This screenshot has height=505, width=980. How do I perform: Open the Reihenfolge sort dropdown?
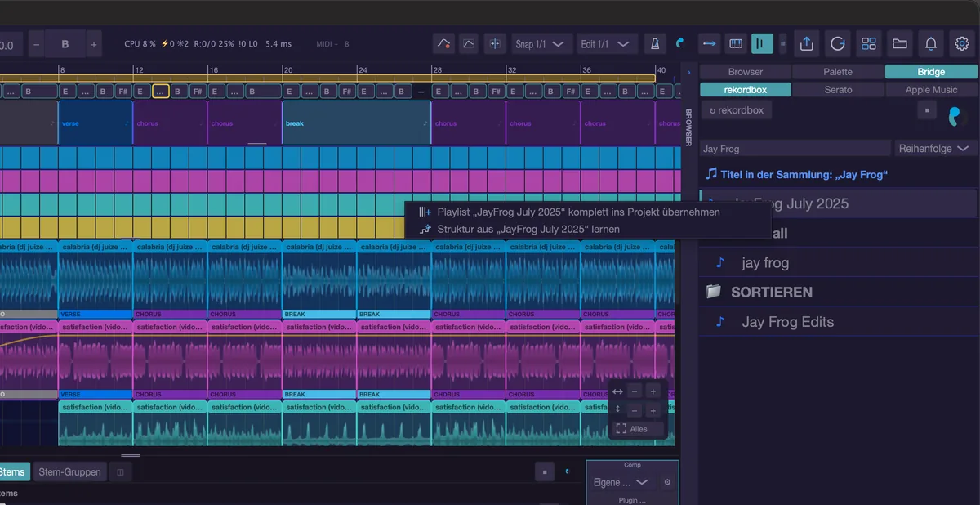[936, 149]
